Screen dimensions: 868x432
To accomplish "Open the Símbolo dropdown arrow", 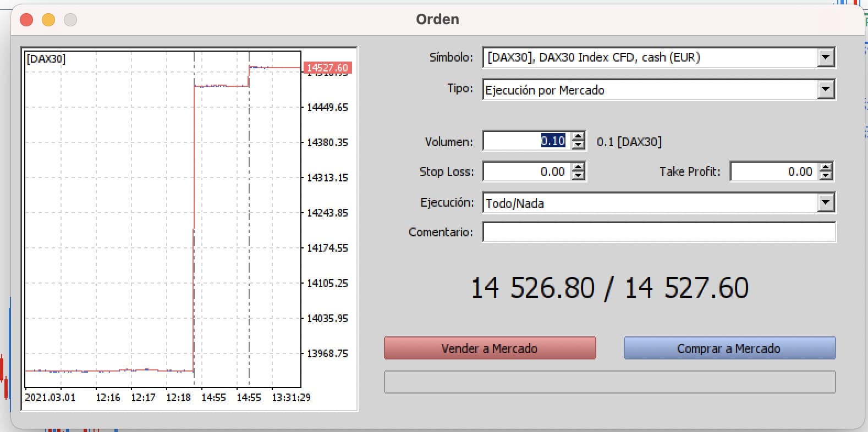I will click(826, 57).
